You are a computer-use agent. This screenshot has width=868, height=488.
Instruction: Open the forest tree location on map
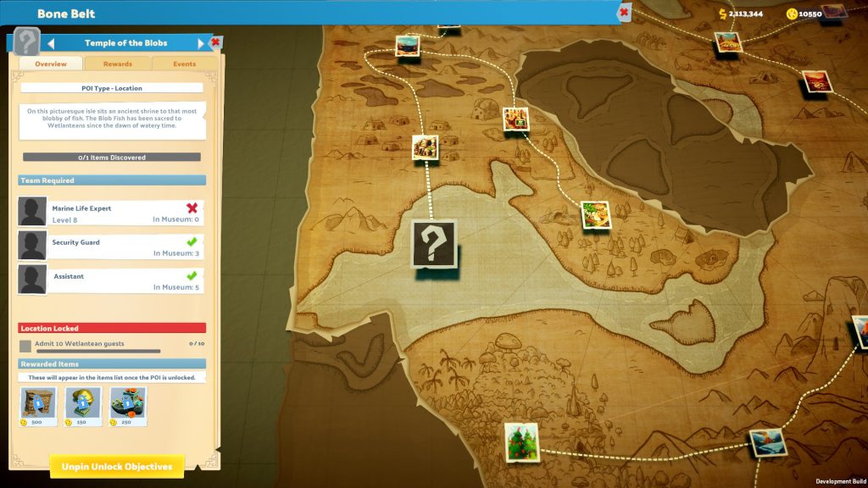point(520,441)
